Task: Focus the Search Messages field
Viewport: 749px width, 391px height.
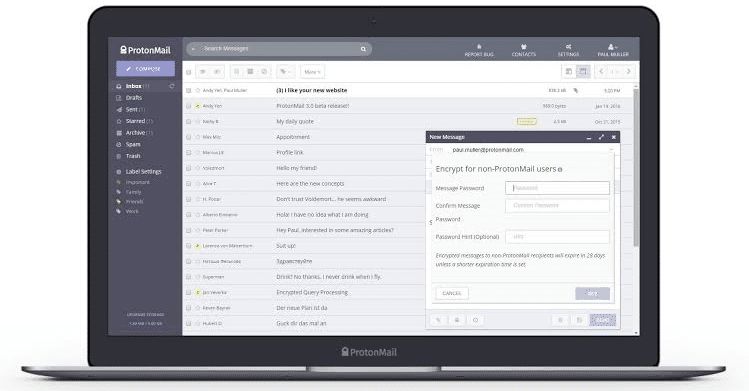Action: [x=279, y=49]
